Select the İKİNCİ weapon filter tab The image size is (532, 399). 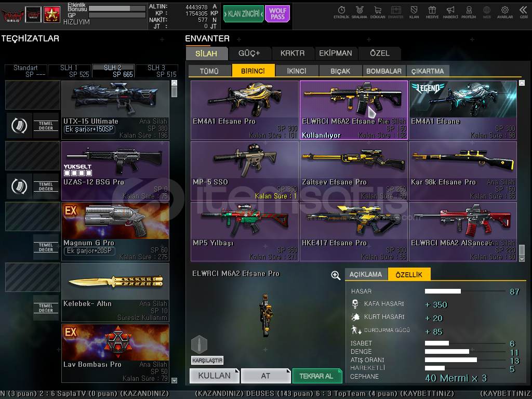pos(297,71)
